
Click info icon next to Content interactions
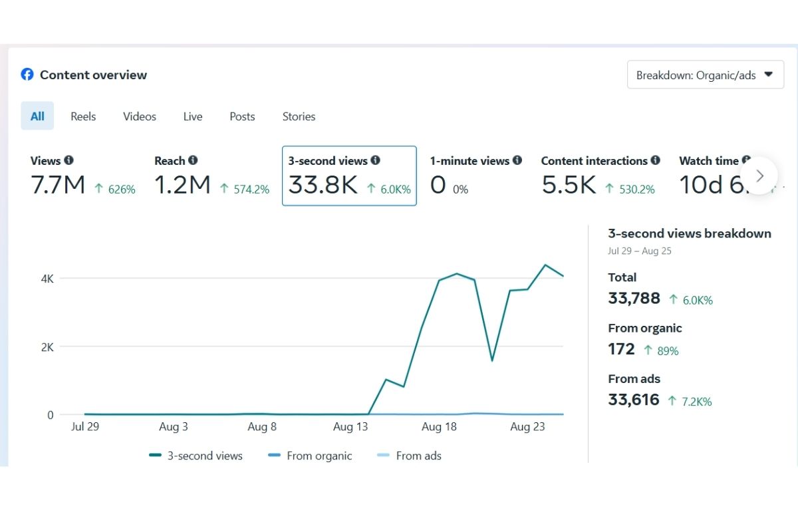click(656, 160)
